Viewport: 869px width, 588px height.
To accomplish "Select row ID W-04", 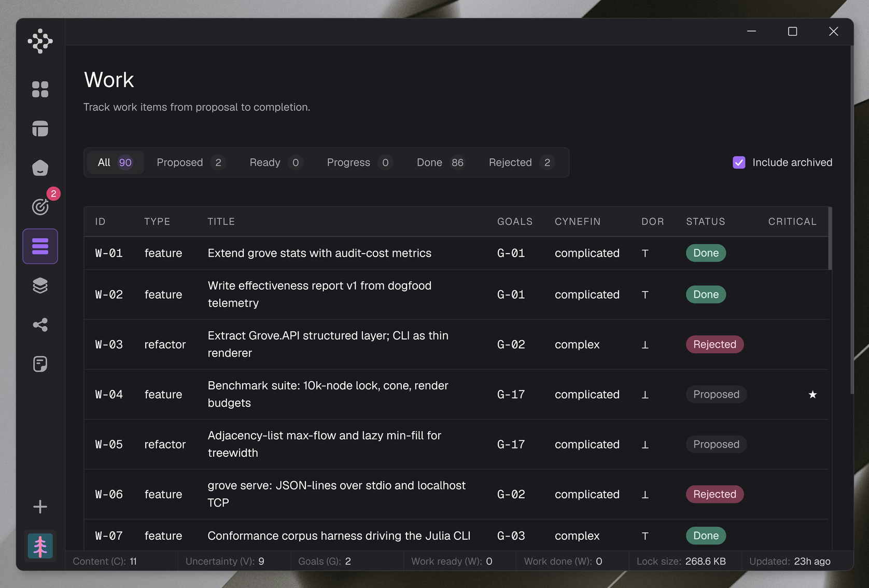I will (x=109, y=395).
